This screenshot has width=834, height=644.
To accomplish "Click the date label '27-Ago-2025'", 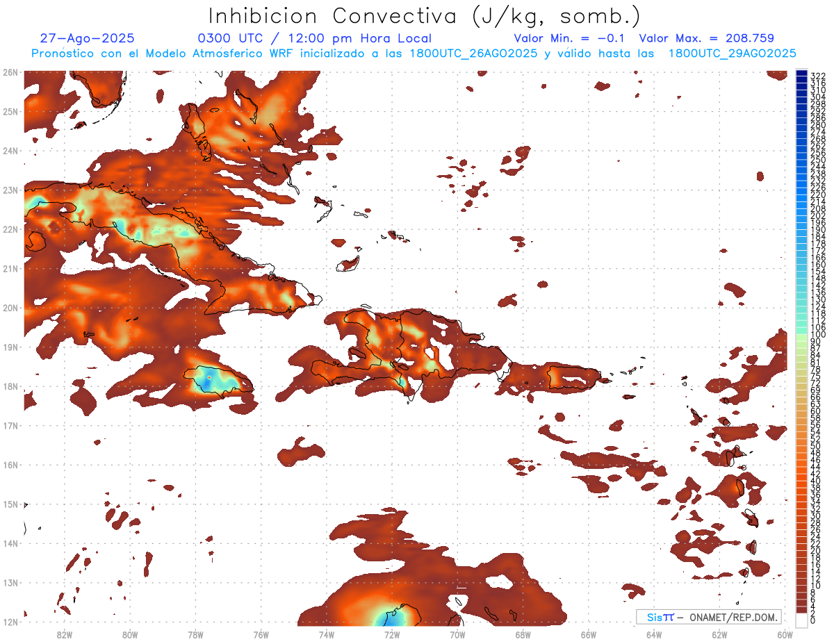I will pyautogui.click(x=88, y=38).
